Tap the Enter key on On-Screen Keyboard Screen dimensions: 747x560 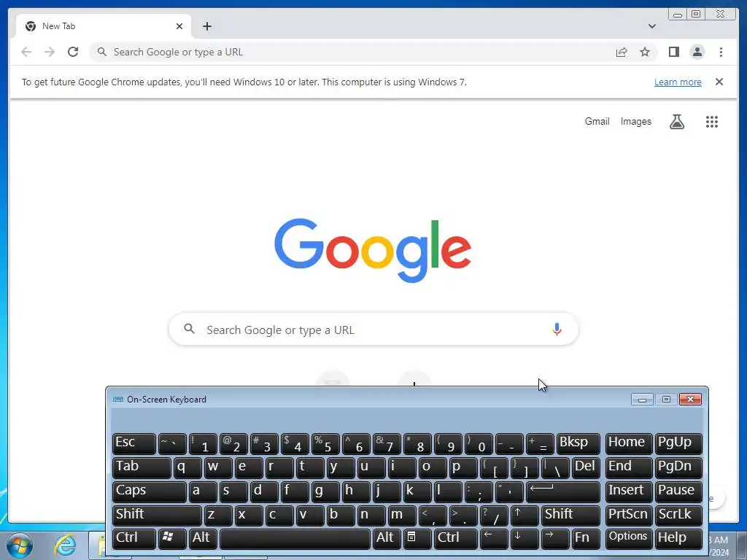point(562,491)
